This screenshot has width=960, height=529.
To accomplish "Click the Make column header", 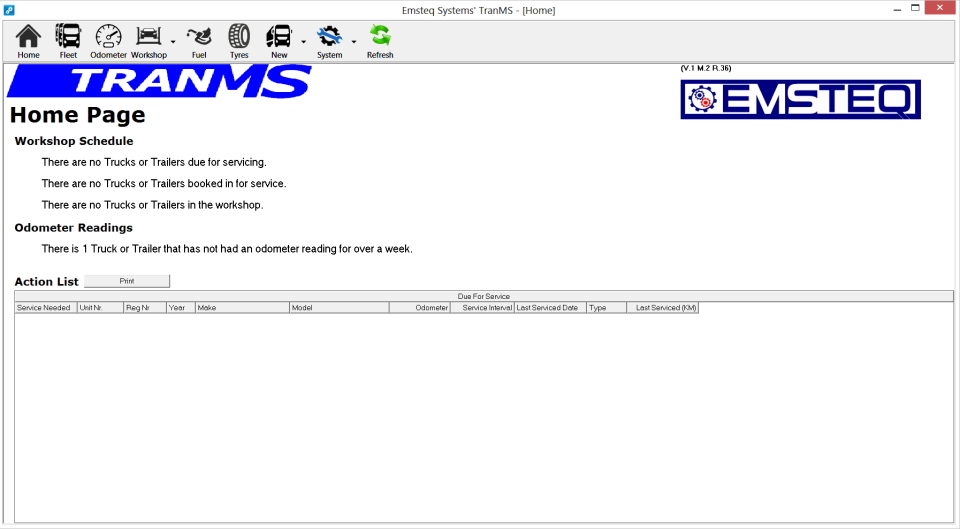I will coord(242,307).
